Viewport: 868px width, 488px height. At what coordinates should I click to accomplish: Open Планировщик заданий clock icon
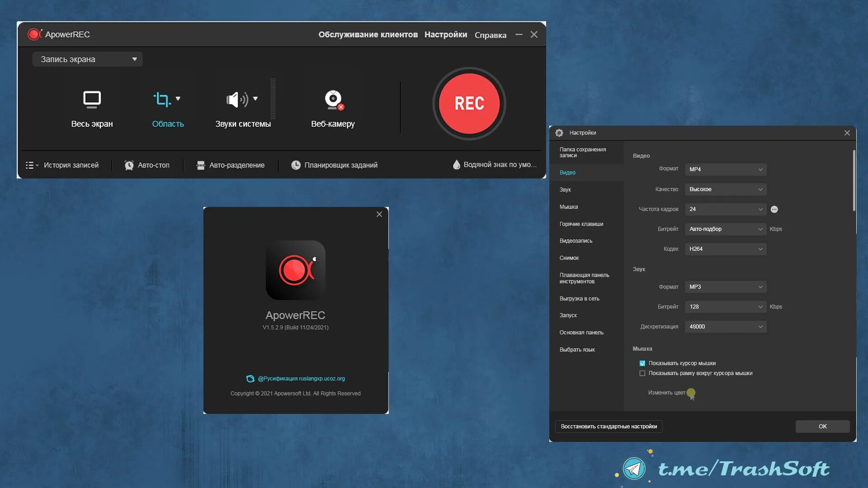tap(296, 165)
